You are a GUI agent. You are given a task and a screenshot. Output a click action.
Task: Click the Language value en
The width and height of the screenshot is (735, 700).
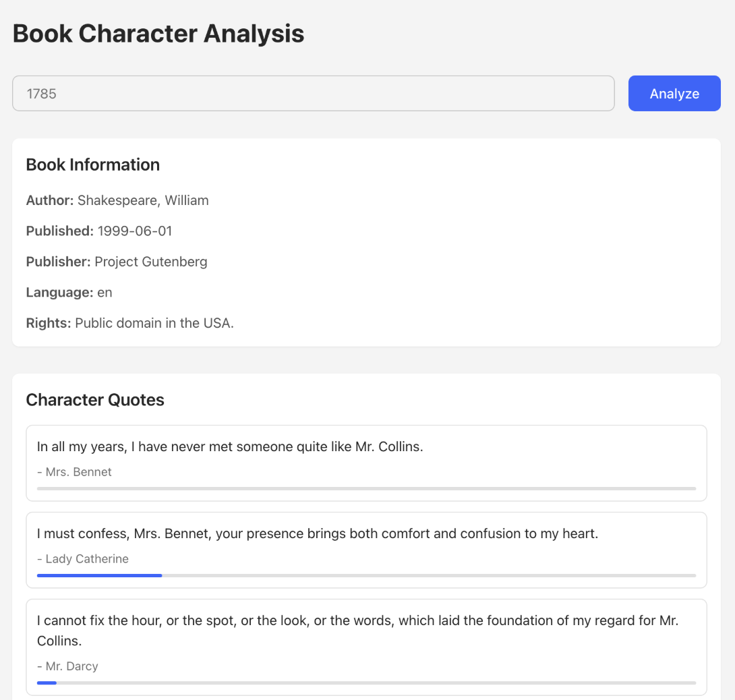(105, 292)
